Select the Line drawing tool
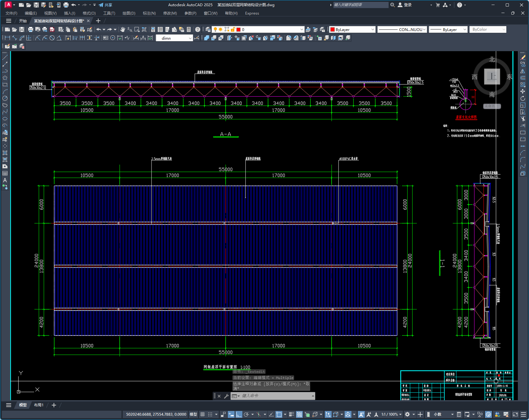 click(x=5, y=57)
